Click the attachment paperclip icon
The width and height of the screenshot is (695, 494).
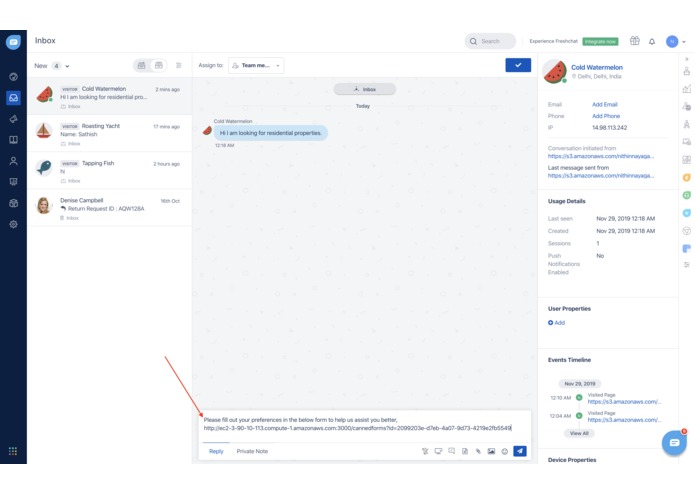(x=478, y=451)
